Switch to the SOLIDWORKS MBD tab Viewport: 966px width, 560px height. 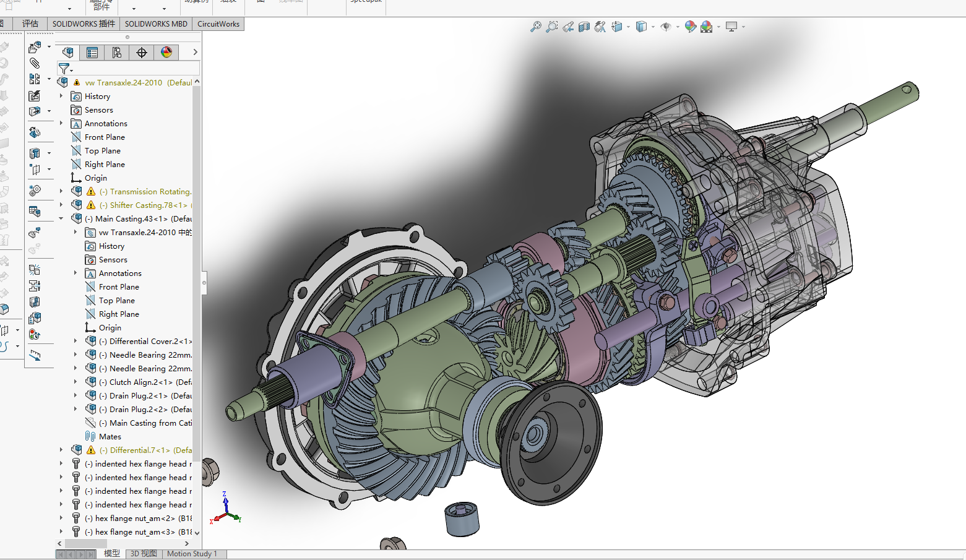coord(156,24)
